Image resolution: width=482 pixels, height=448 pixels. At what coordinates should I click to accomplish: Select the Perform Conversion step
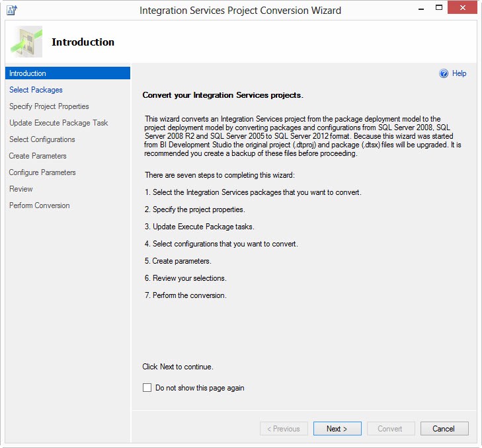(39, 205)
